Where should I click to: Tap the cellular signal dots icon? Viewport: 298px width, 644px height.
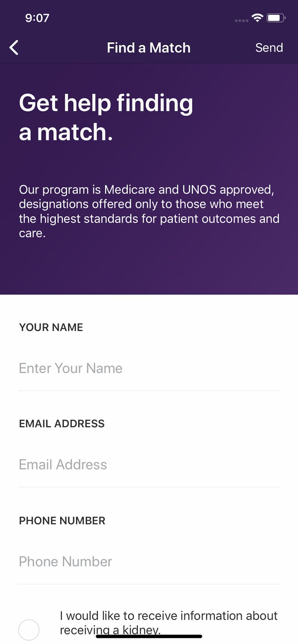click(x=241, y=21)
